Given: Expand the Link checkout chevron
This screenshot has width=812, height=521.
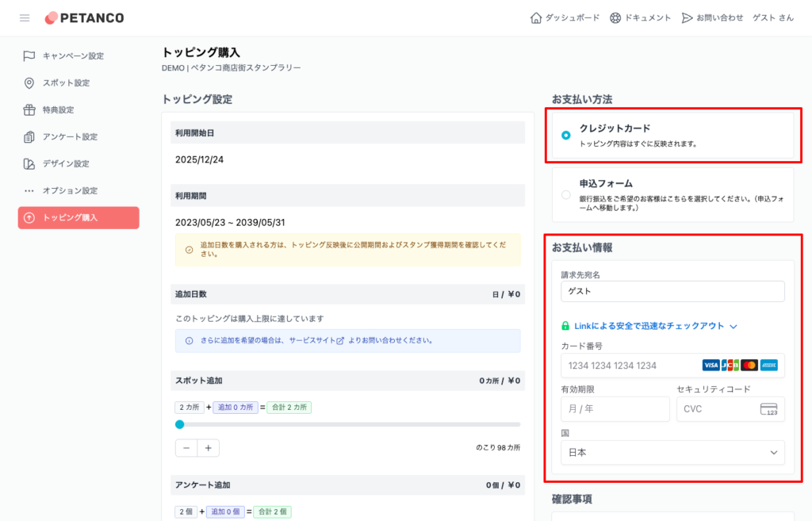Looking at the screenshot, I should click(734, 325).
